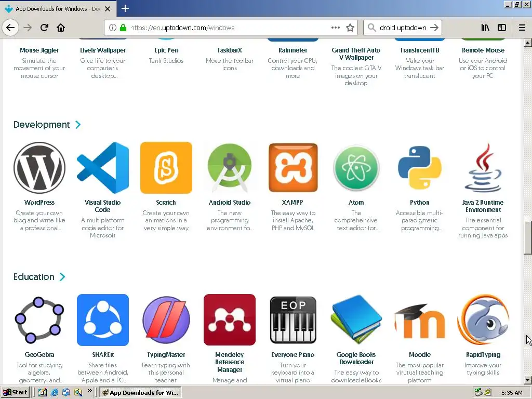Open the Education category heading link
This screenshot has height=399, width=532.
(34, 277)
